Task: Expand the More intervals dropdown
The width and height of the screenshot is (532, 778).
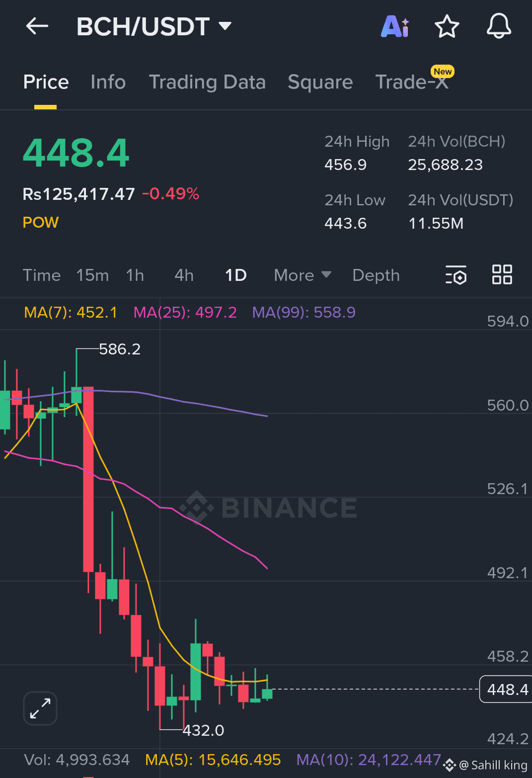Action: 303,275
